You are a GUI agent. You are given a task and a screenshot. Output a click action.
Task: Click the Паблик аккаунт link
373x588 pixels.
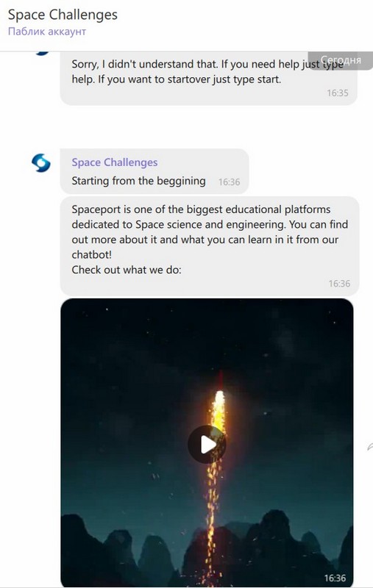point(47,31)
